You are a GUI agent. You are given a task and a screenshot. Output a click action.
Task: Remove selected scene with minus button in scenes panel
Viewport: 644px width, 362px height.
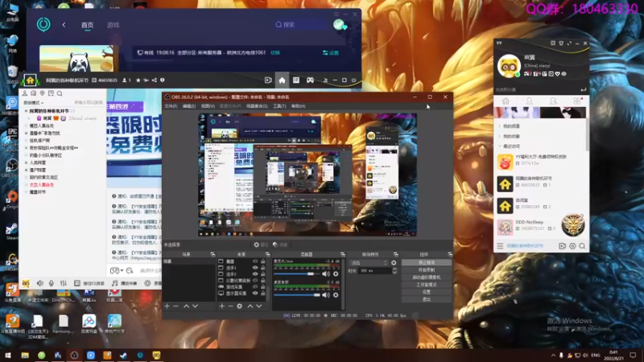point(175,306)
